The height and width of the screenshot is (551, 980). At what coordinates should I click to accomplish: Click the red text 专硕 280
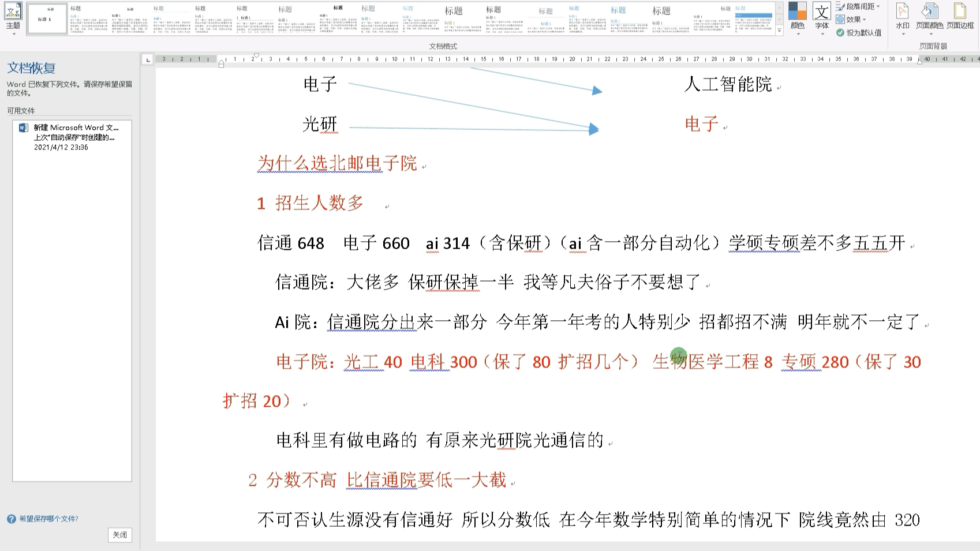pos(815,362)
